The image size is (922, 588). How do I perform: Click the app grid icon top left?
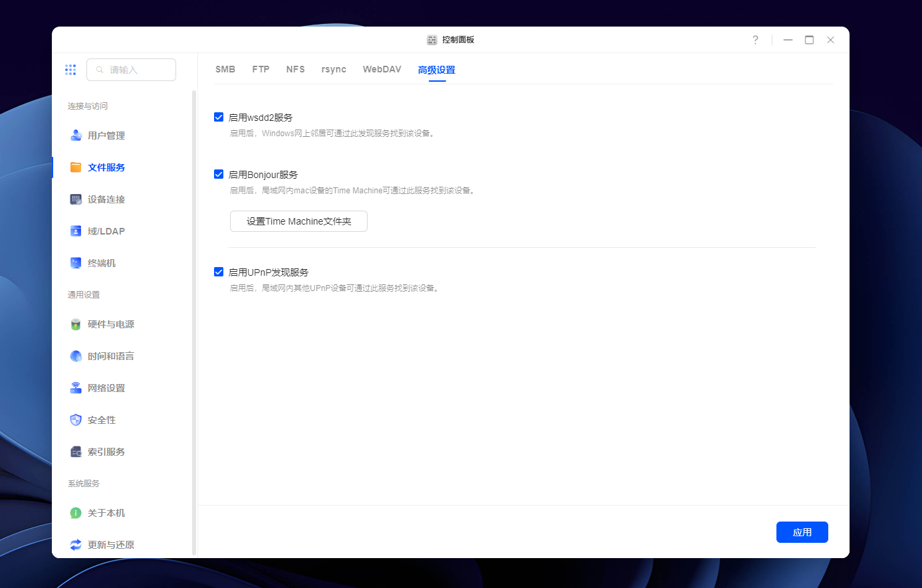click(70, 69)
